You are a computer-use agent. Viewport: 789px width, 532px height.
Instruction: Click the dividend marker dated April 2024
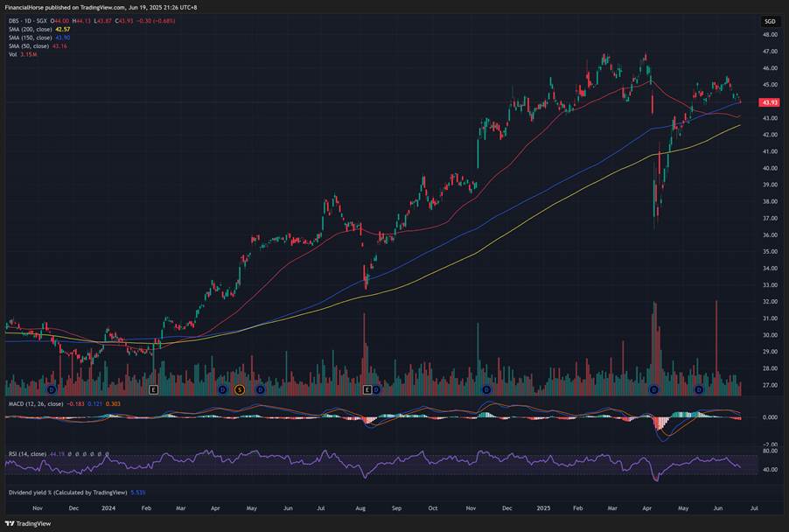pos(223,389)
